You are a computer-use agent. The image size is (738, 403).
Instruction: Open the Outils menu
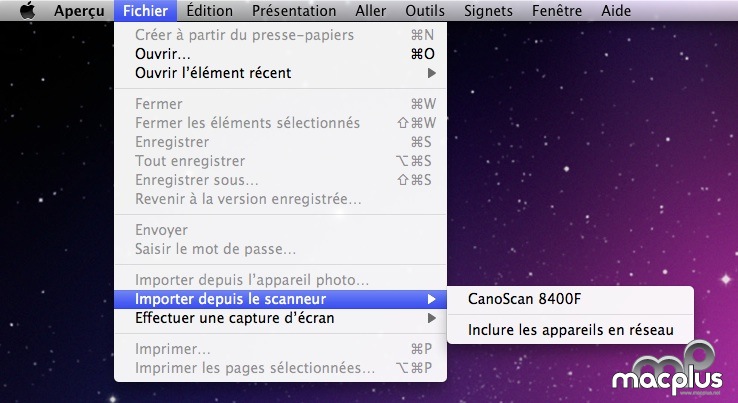425,10
